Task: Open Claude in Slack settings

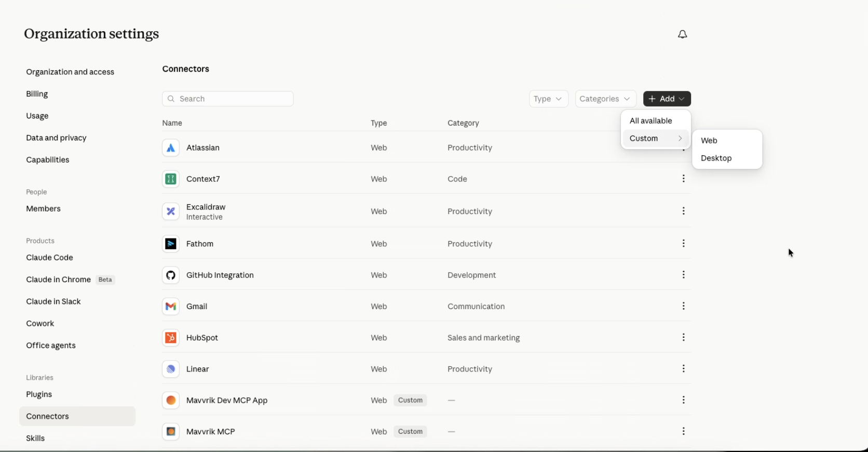Action: point(53,302)
